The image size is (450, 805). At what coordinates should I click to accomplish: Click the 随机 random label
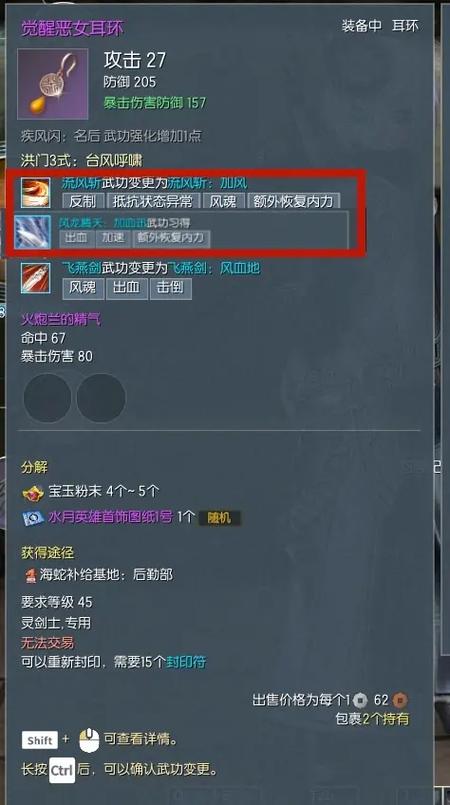click(x=219, y=518)
